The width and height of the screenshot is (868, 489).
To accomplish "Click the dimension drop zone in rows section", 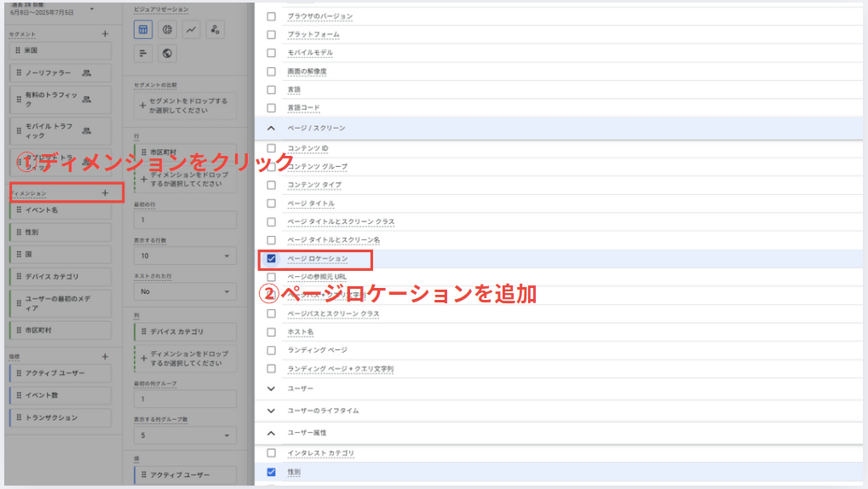I will (x=185, y=179).
